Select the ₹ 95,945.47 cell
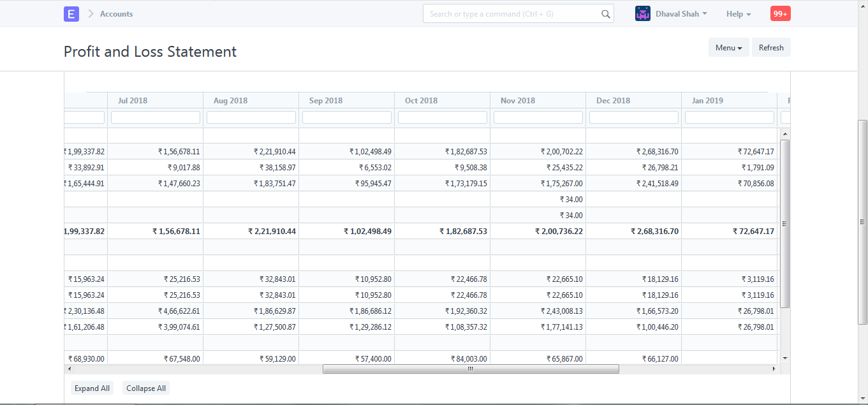868x405 pixels. point(347,184)
